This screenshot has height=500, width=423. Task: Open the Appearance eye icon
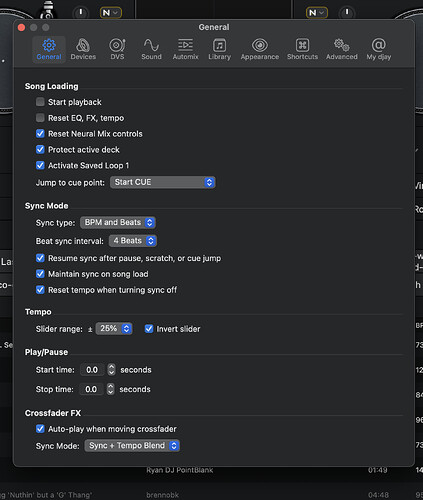tap(260, 45)
